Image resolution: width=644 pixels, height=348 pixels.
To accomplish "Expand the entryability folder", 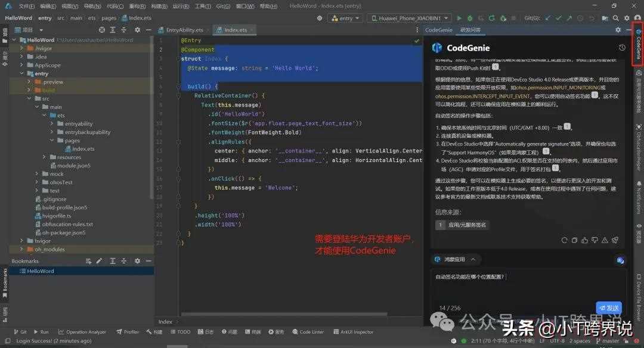I will click(52, 123).
